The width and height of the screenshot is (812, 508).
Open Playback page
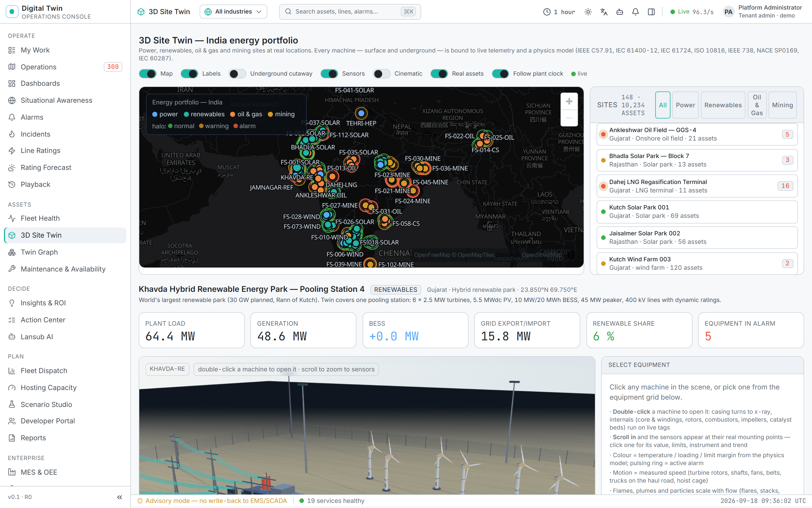[x=65, y=185]
